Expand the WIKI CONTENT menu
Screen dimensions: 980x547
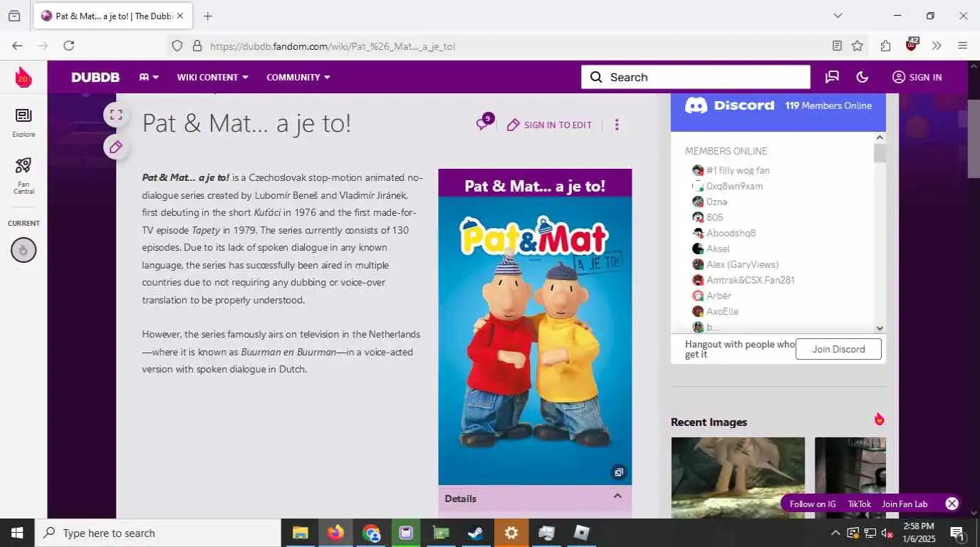click(x=212, y=77)
